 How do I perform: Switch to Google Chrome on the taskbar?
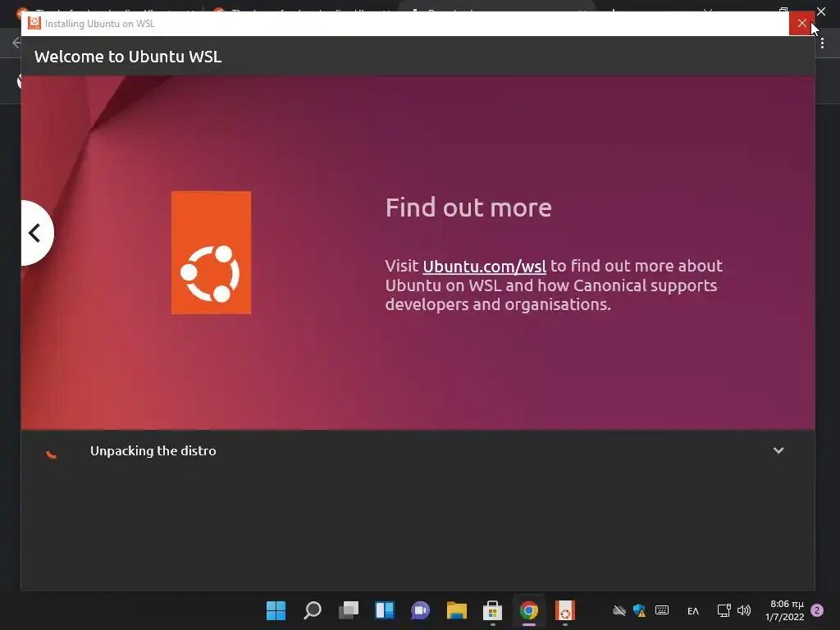529,610
